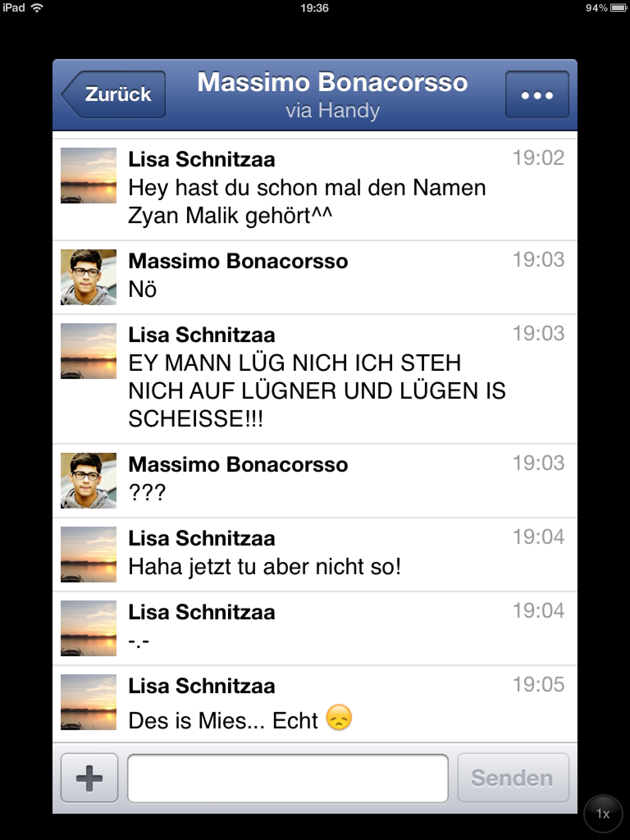This screenshot has width=630, height=840.
Task: Tap the greyed Senden button
Action: coord(513,778)
